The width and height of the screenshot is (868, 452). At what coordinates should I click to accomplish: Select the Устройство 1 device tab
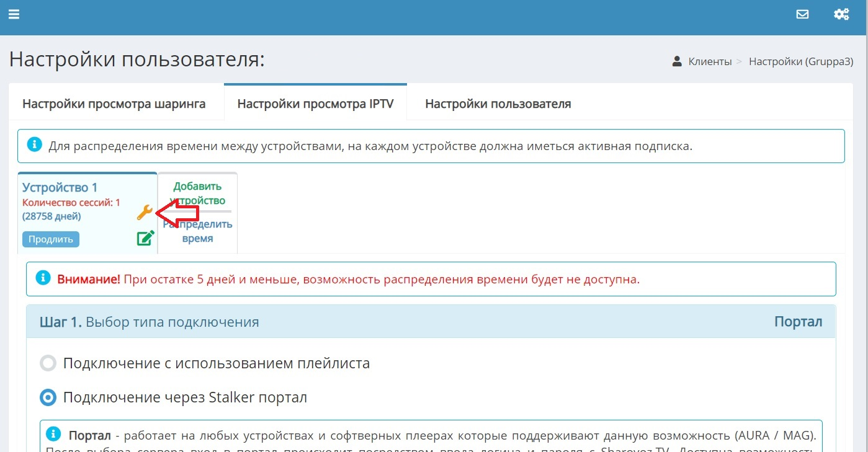[x=87, y=213]
